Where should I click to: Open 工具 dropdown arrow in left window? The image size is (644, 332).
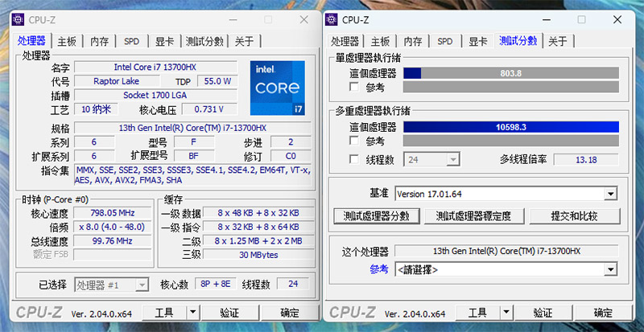click(192, 313)
